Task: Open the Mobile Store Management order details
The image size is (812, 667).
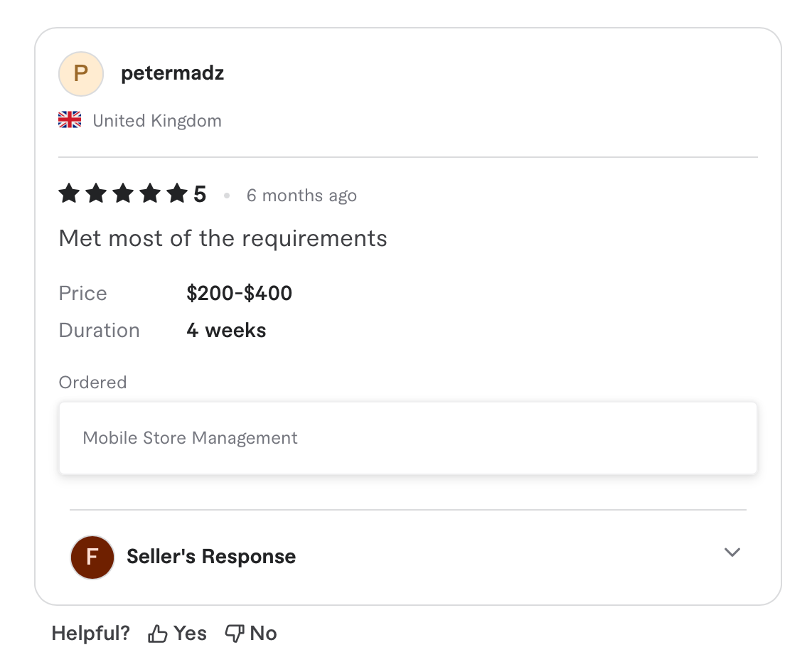Action: 191,437
